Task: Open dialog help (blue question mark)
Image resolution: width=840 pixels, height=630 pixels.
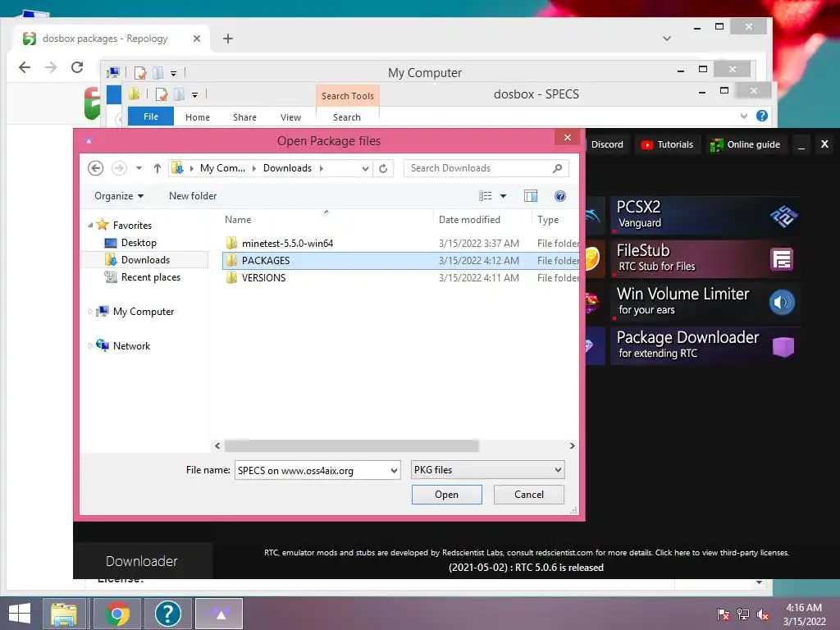Action: (x=559, y=196)
